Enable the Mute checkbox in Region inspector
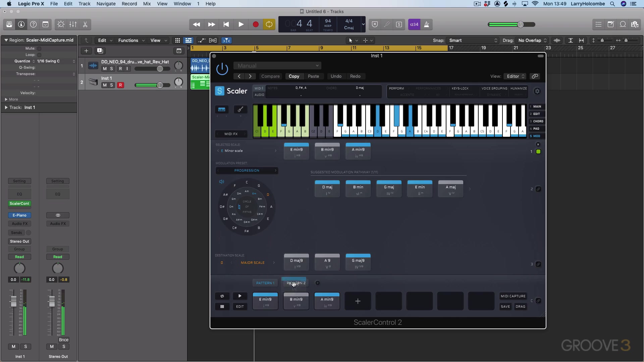 tap(39, 49)
